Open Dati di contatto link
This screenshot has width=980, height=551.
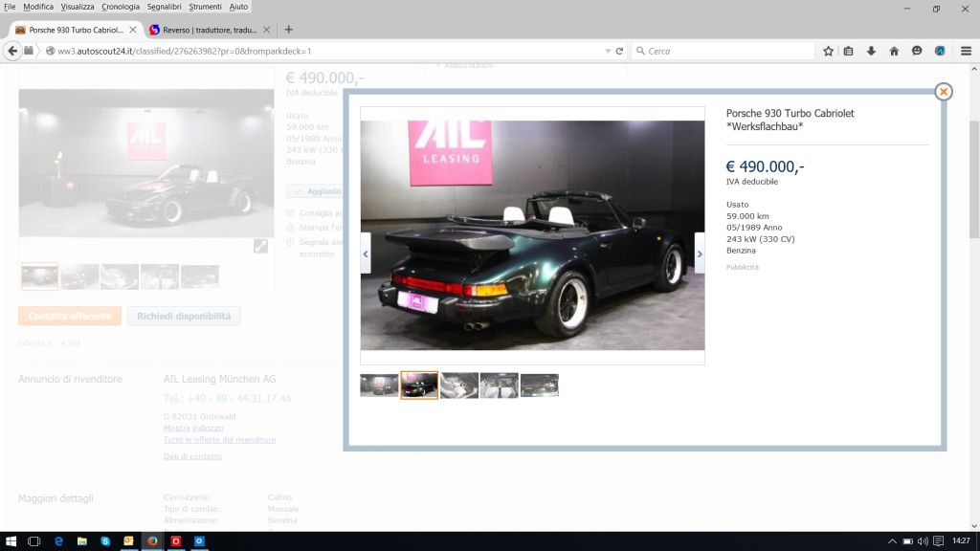(x=192, y=456)
